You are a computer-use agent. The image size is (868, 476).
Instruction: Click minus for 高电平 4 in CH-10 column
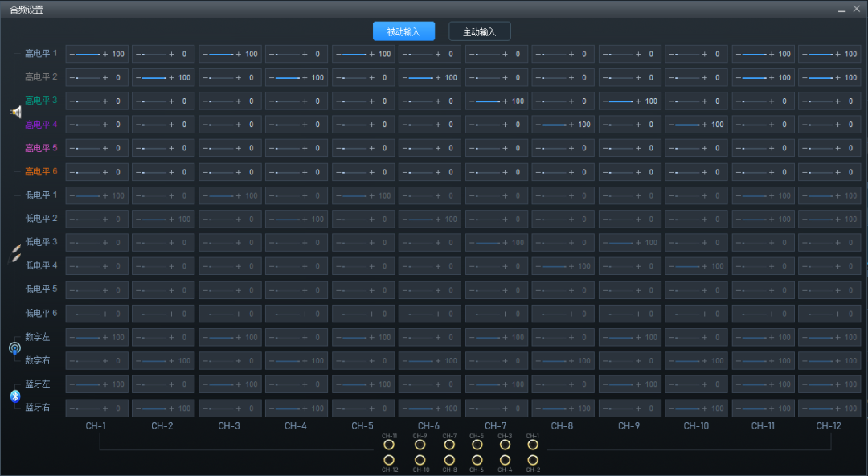tap(671, 125)
